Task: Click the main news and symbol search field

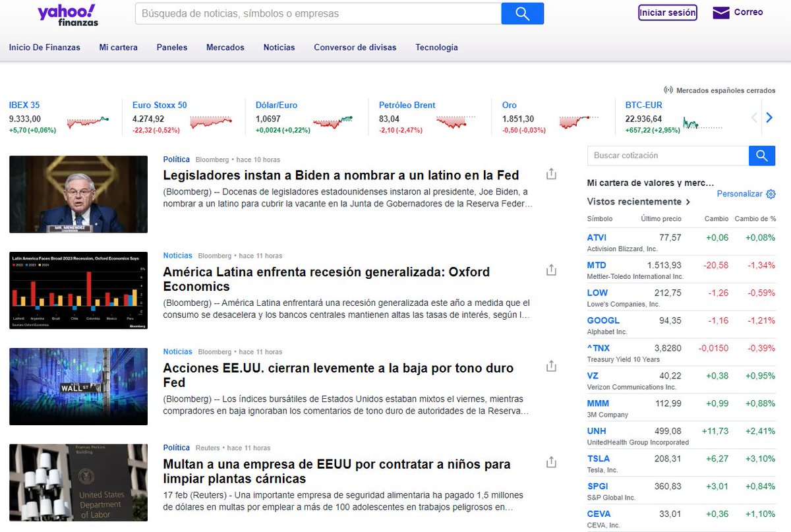Action: [x=318, y=13]
